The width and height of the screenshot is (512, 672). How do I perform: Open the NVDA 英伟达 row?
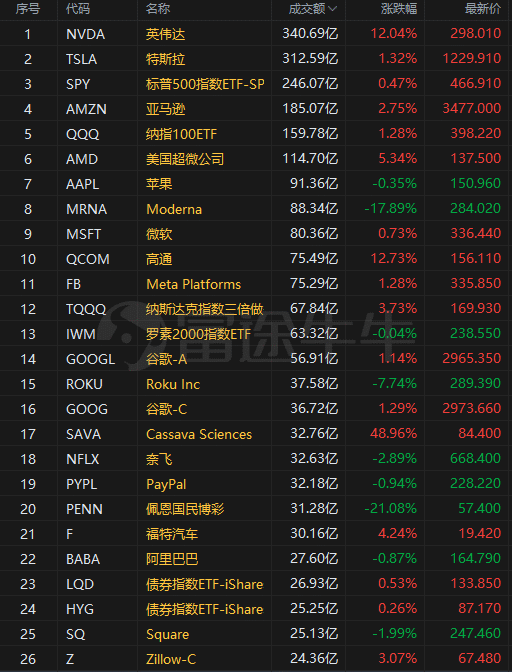[256, 33]
